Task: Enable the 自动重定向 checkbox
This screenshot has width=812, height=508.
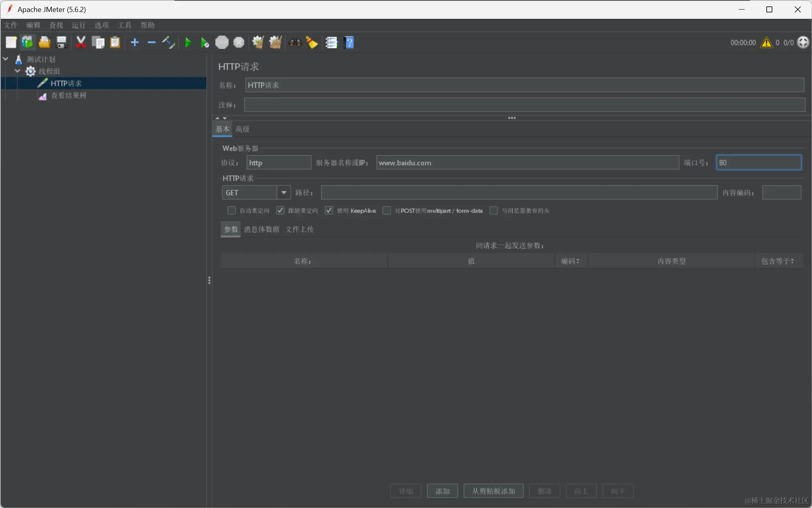Action: click(232, 211)
